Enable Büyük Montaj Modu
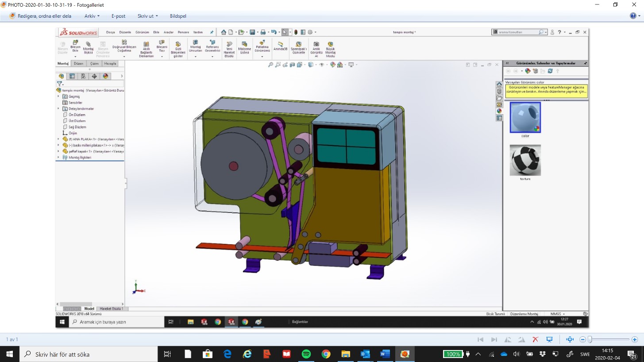The image size is (644, 362). click(330, 47)
